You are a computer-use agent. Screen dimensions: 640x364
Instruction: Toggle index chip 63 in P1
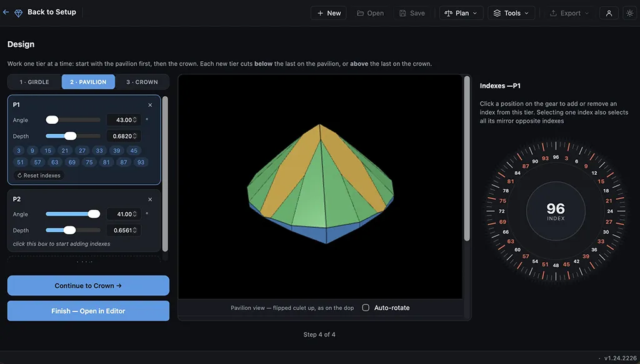(55, 162)
